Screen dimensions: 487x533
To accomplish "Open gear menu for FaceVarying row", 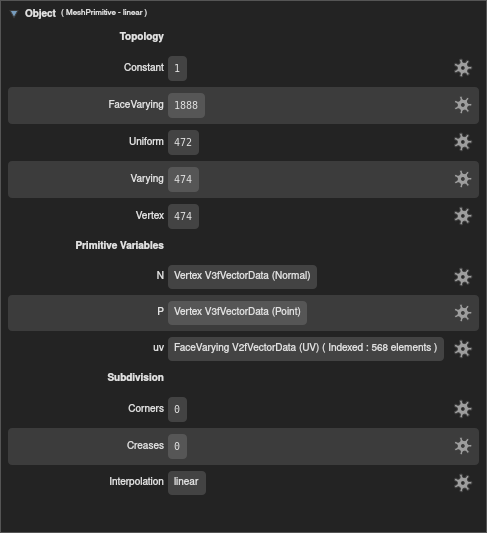I will coord(463,105).
